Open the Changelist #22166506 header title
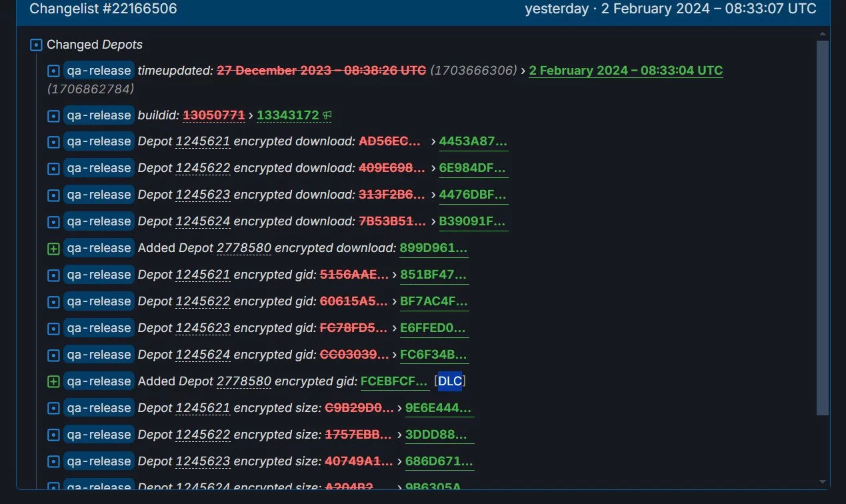This screenshot has height=504, width=846. tap(103, 9)
